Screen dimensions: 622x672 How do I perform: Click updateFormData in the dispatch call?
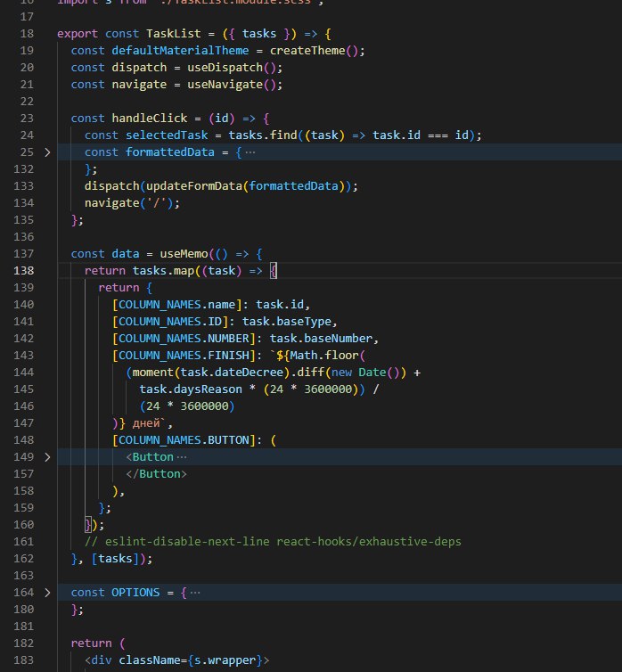click(194, 186)
